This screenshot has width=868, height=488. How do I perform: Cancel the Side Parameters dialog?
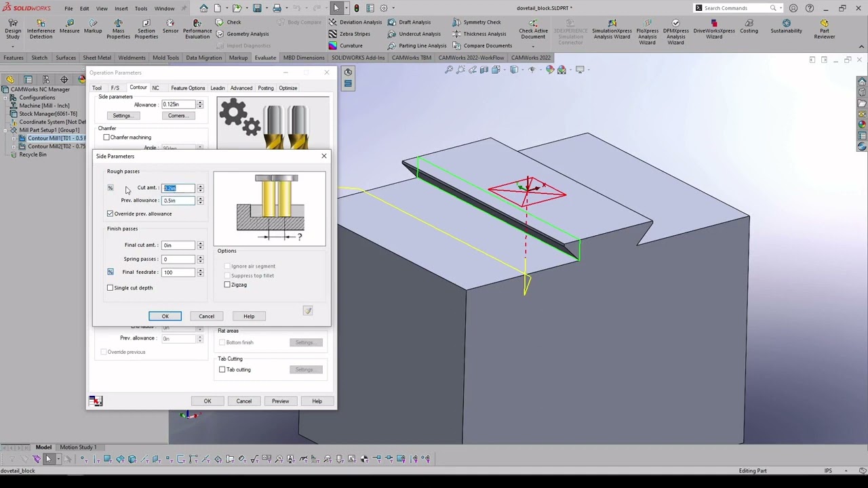tap(206, 316)
